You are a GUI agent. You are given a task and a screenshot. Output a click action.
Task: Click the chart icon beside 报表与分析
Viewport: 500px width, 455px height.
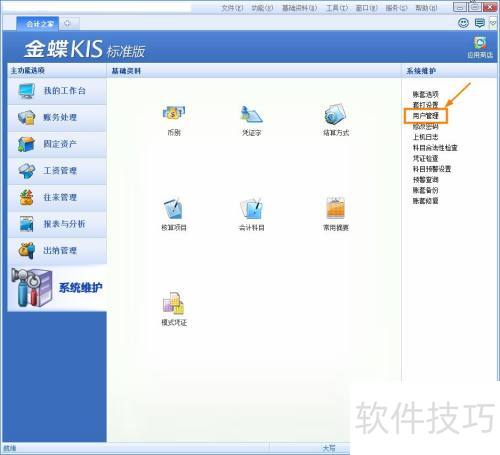coord(27,224)
